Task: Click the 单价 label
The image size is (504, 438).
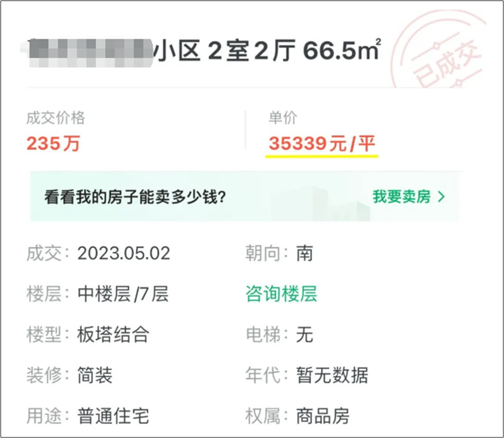Action: click(x=283, y=117)
